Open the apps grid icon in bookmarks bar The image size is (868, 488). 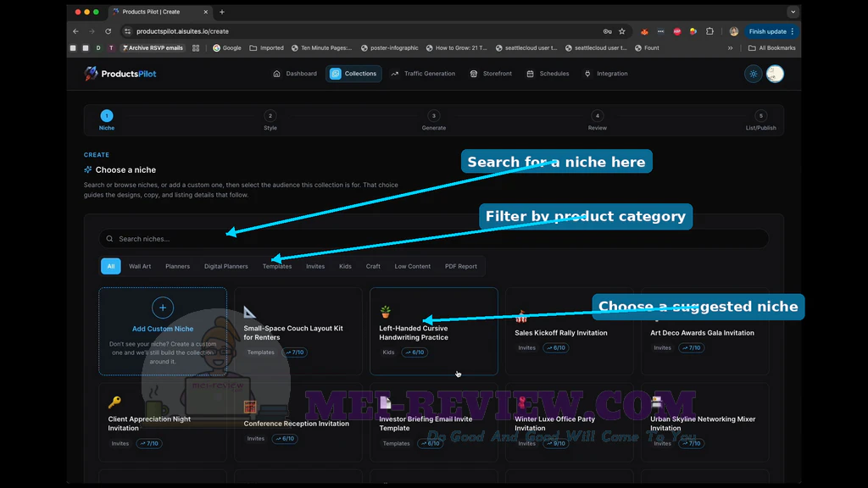(196, 48)
